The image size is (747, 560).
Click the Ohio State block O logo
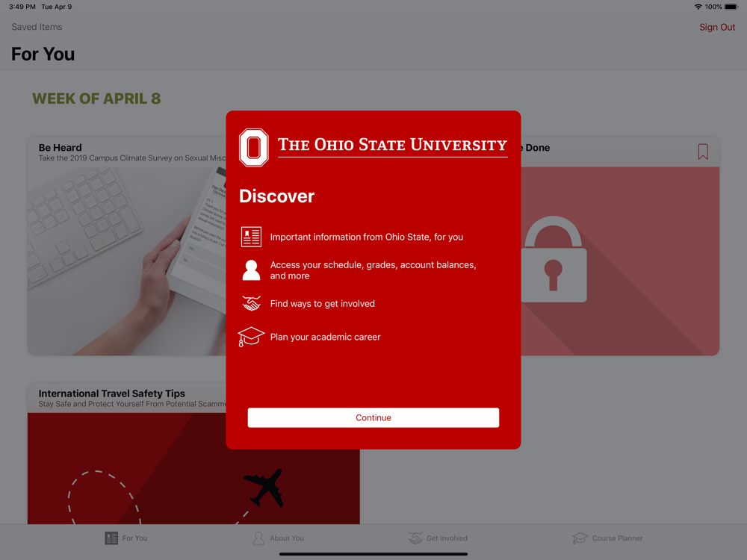[x=253, y=148]
